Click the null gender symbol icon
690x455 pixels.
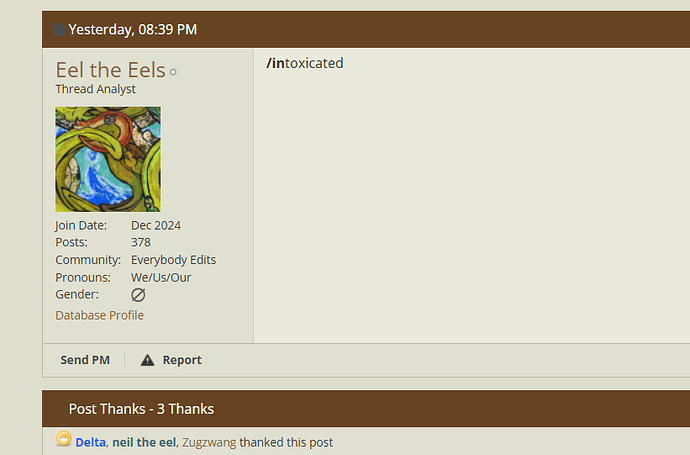click(x=138, y=295)
